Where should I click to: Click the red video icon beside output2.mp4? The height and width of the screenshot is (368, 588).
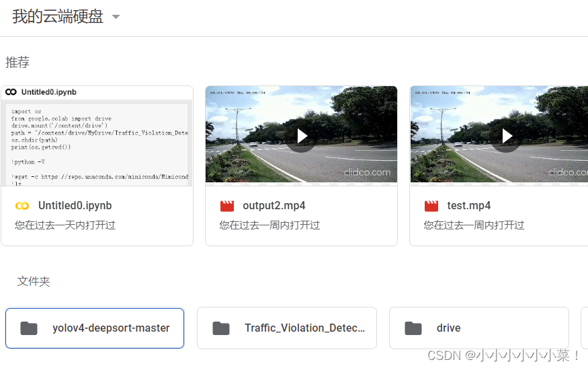(x=227, y=206)
